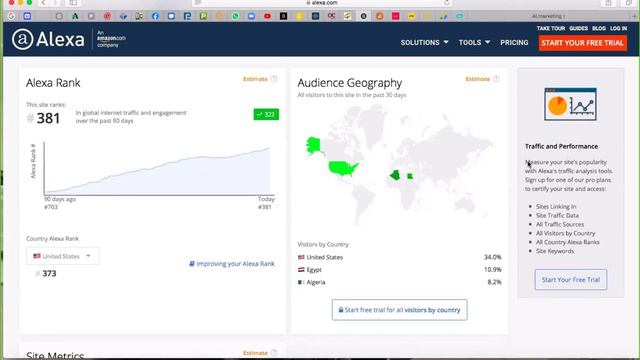
Task: Click Sites Linking In list item
Action: [556, 207]
